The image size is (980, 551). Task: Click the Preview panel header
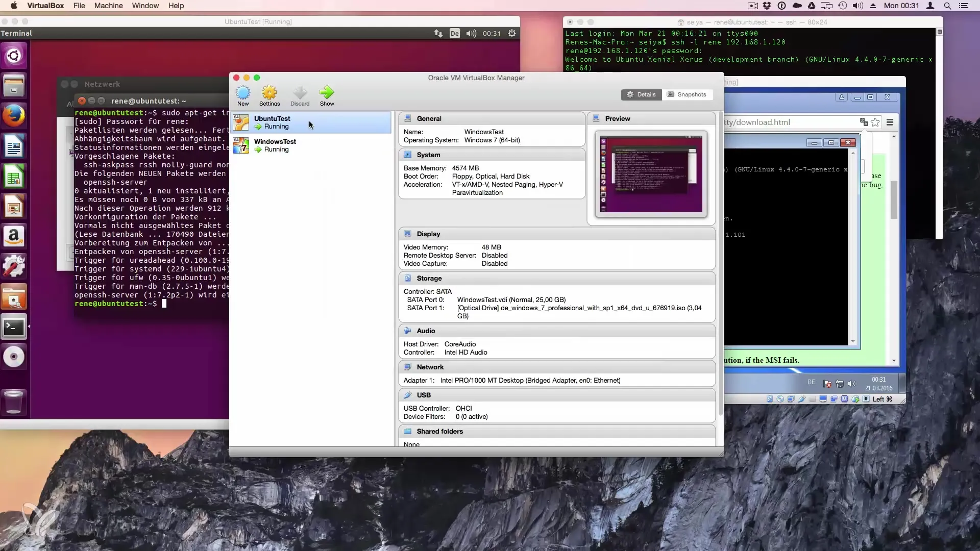click(651, 118)
